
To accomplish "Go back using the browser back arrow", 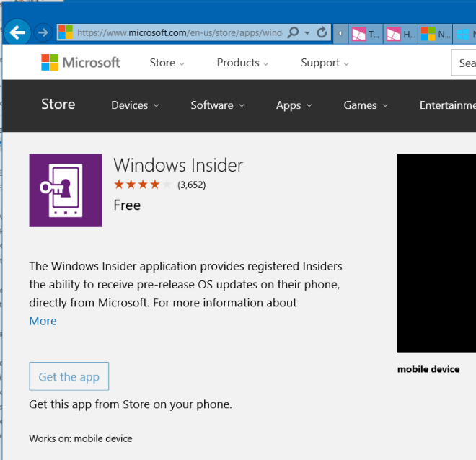I will [17, 32].
